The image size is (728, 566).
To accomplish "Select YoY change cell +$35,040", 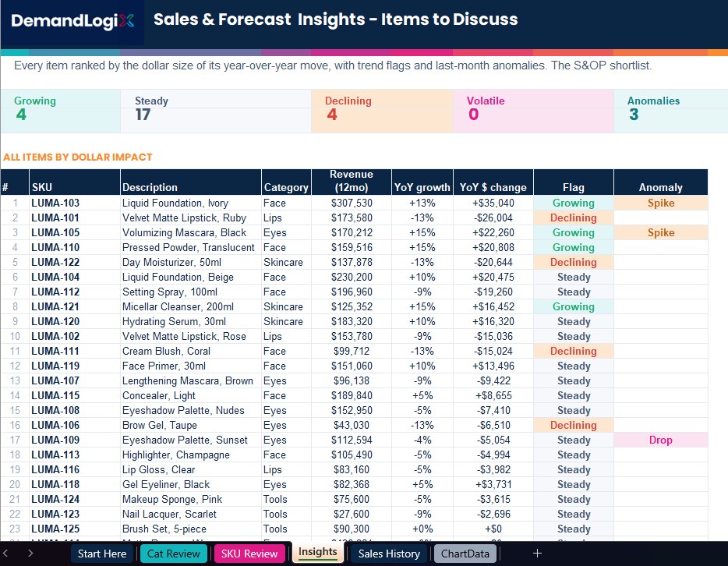I will [x=493, y=203].
